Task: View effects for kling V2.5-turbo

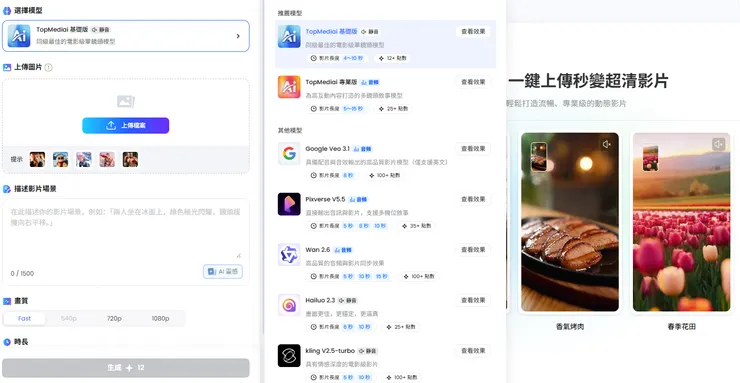Action: pos(473,350)
